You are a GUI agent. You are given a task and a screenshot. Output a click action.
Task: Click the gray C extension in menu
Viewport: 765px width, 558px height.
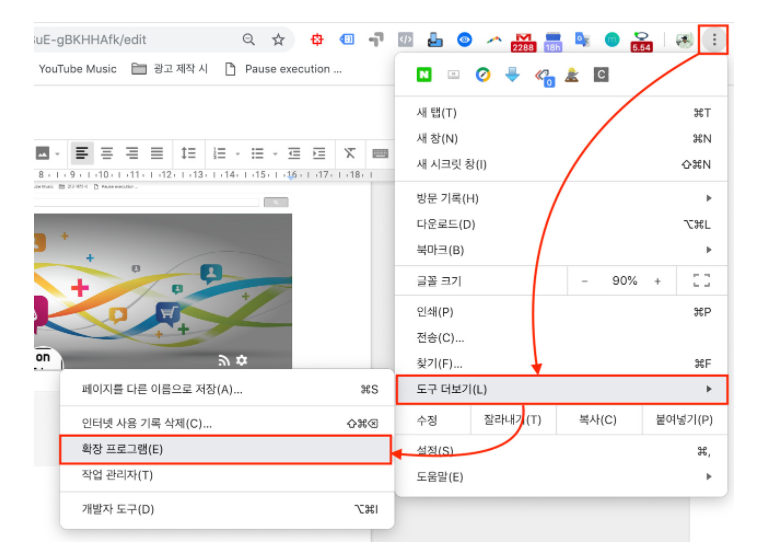coord(601,75)
